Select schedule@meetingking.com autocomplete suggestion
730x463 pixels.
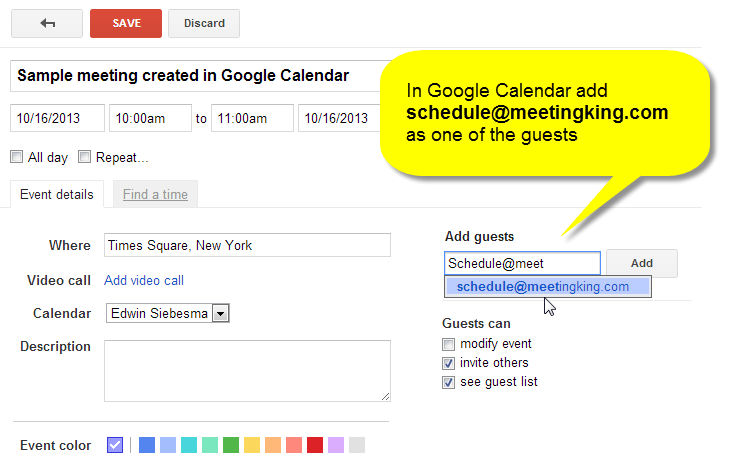click(x=548, y=286)
